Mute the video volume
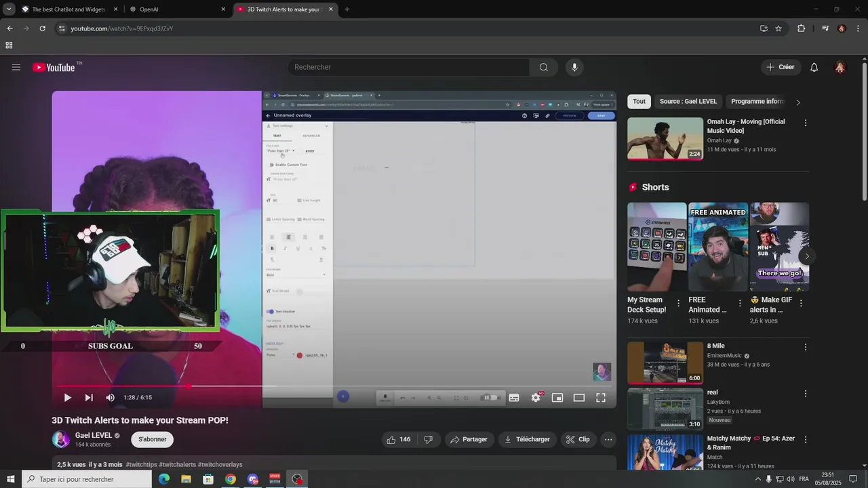 pos(111,398)
